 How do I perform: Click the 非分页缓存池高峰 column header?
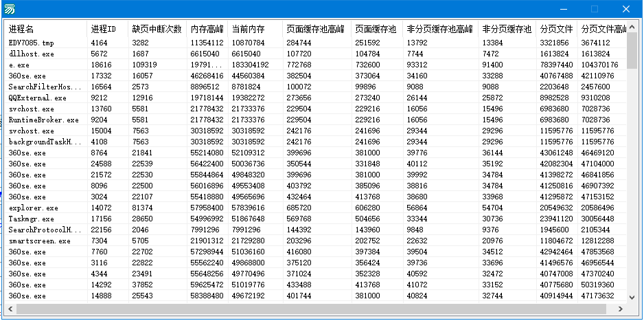(x=440, y=29)
